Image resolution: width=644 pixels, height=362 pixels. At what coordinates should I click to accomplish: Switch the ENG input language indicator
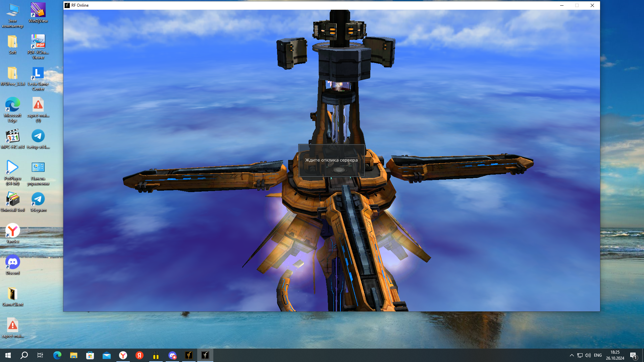click(598, 355)
